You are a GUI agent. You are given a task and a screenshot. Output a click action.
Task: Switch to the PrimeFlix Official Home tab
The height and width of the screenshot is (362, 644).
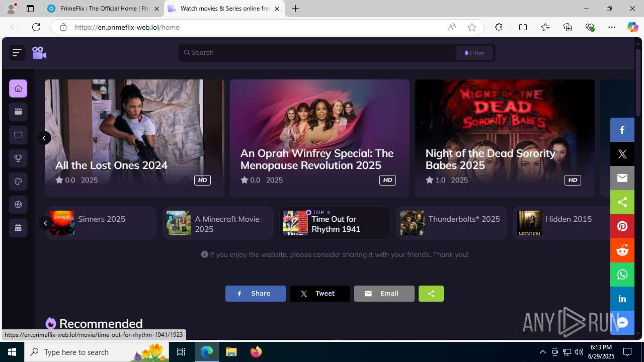point(103,9)
